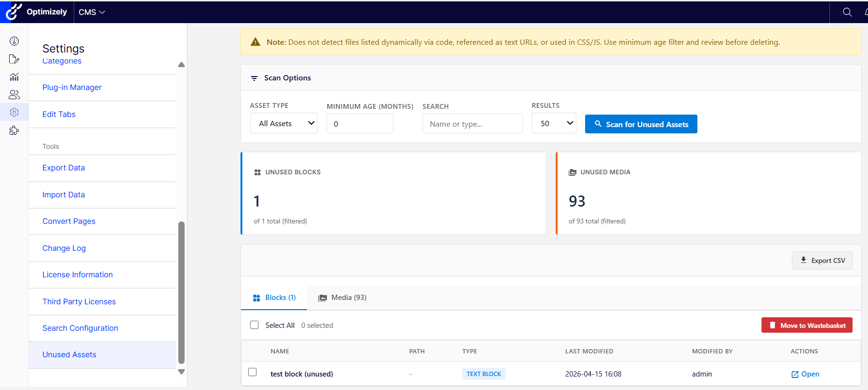Switch to the Media (93) tab
This screenshot has height=390, width=868.
[x=343, y=298]
